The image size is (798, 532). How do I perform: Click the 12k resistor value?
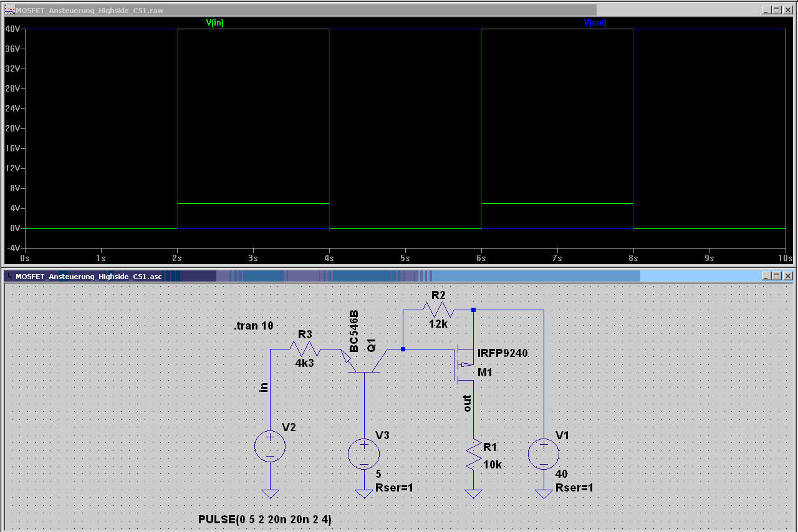coord(438,324)
